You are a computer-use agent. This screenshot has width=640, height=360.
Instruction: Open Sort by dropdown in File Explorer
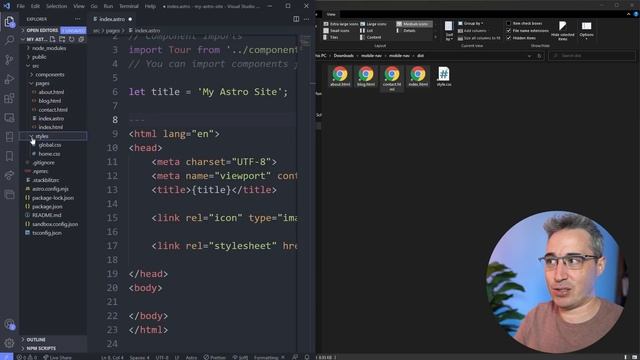[x=449, y=31]
